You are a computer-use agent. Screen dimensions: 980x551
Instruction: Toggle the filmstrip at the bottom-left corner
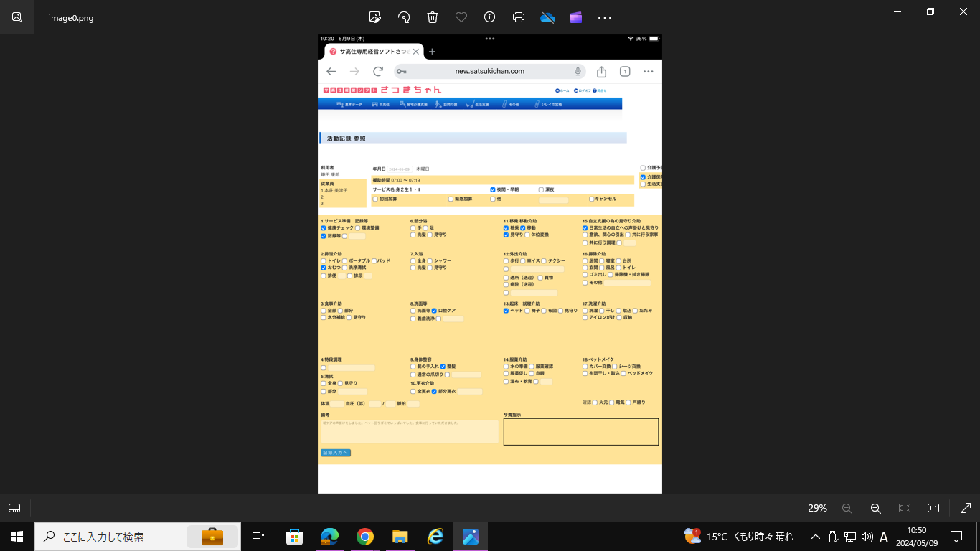[14, 508]
